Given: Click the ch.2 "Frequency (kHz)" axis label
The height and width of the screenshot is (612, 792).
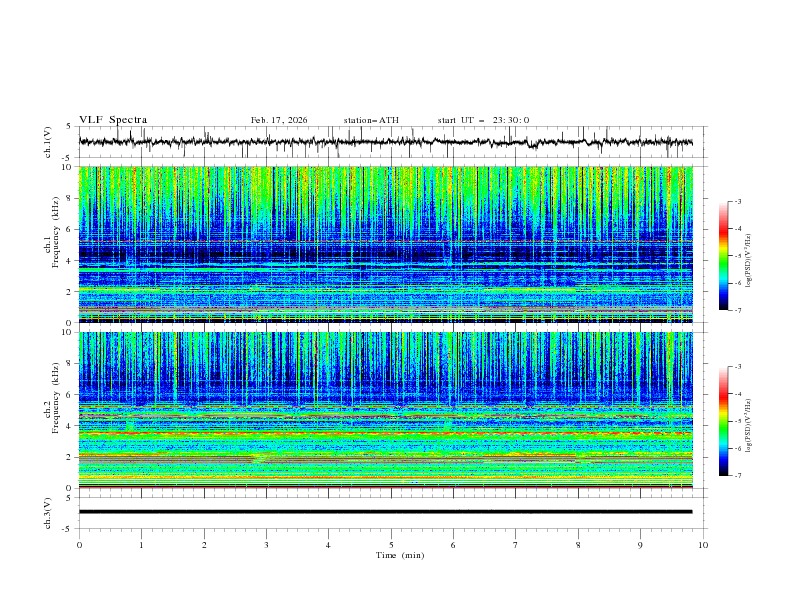Looking at the screenshot, I should [x=56, y=397].
